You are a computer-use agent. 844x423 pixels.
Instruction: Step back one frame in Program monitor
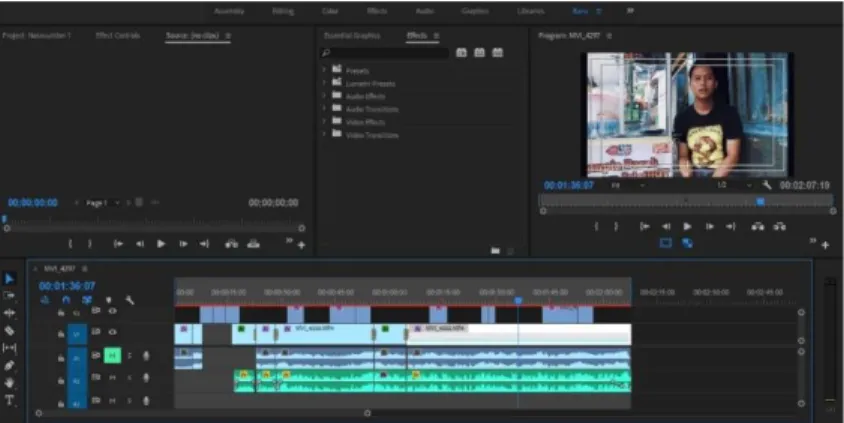tap(666, 227)
